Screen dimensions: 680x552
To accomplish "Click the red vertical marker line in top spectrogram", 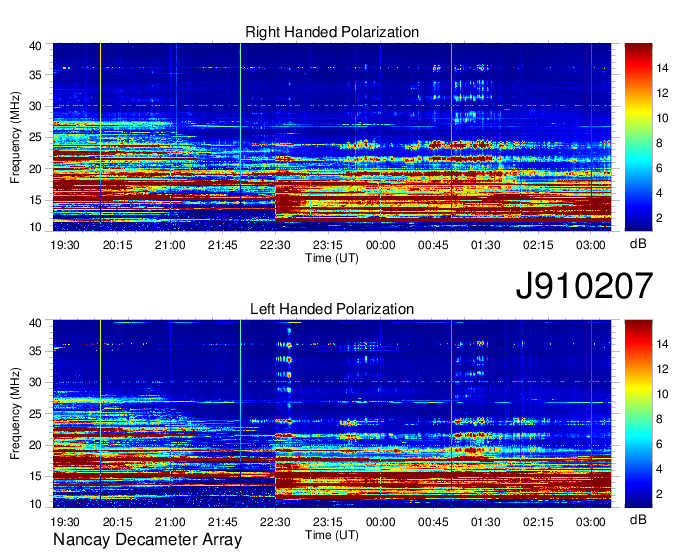I will [592, 121].
